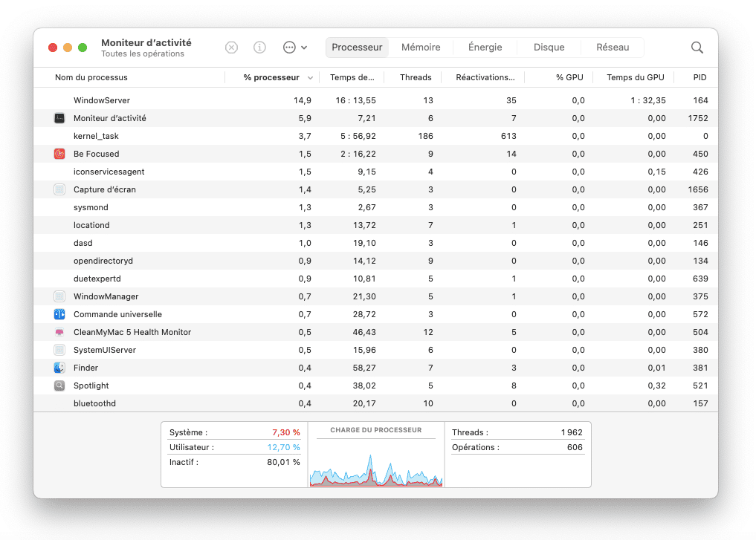This screenshot has height=540, width=756.
Task: Sort by % processeur column header
Action: point(271,77)
